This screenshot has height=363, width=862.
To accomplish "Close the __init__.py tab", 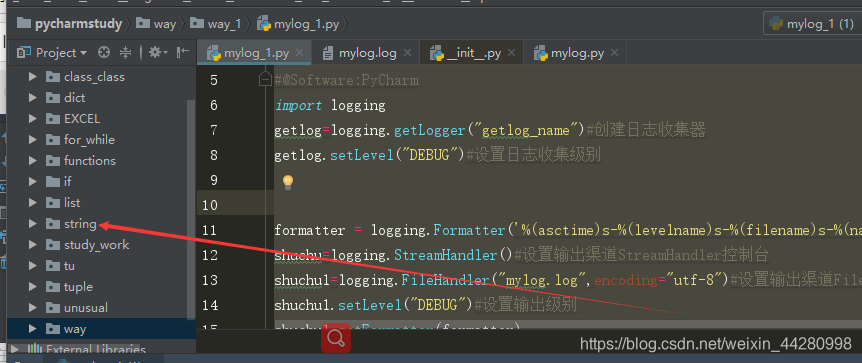I will [x=512, y=53].
